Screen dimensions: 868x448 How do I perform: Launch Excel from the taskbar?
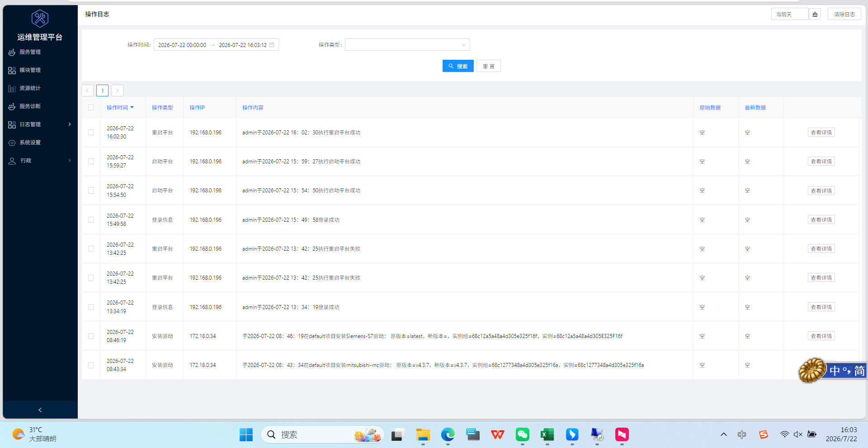pyautogui.click(x=547, y=434)
